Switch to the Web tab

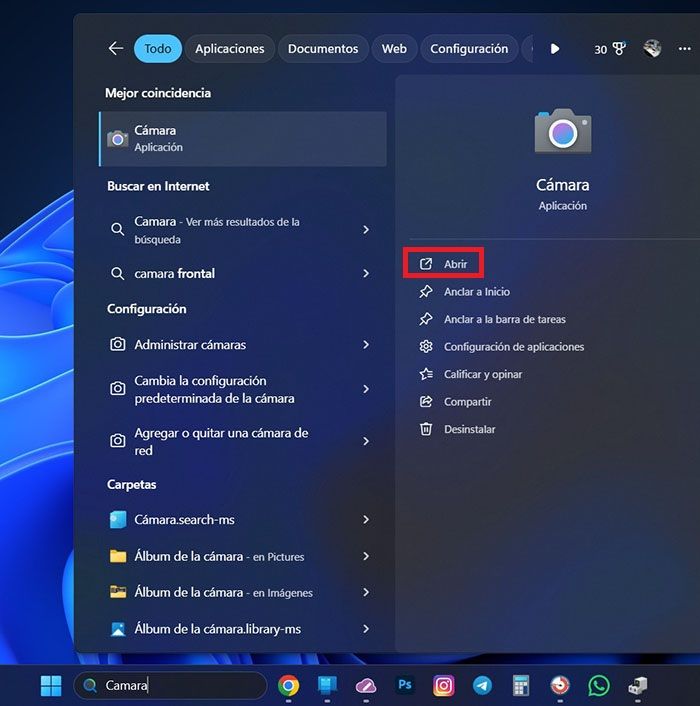click(x=394, y=49)
